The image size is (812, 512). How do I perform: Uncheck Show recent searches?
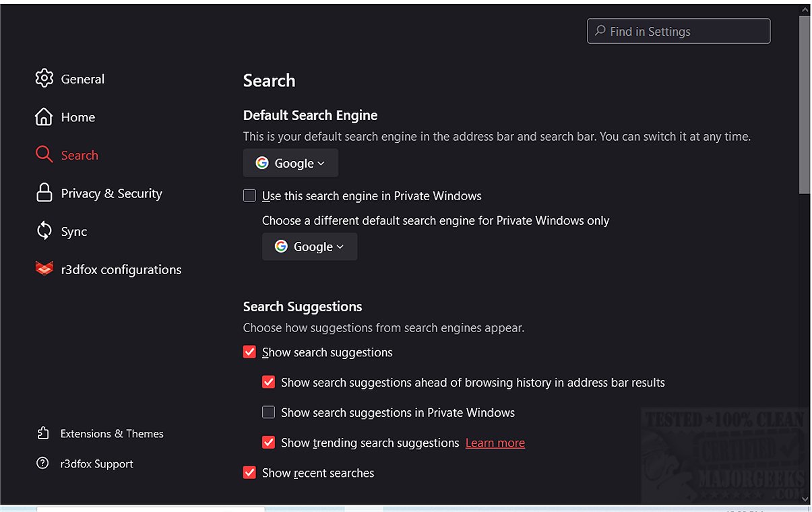249,473
